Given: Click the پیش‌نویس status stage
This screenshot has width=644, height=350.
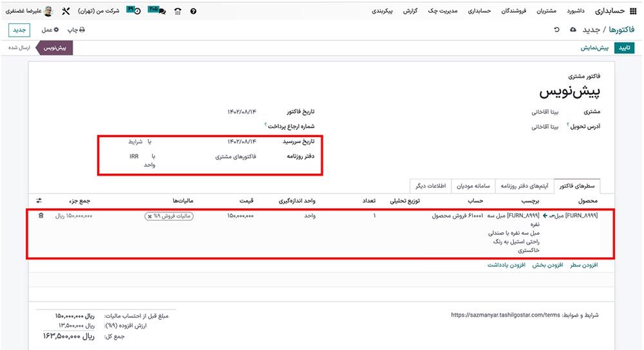Looking at the screenshot, I should [x=55, y=48].
